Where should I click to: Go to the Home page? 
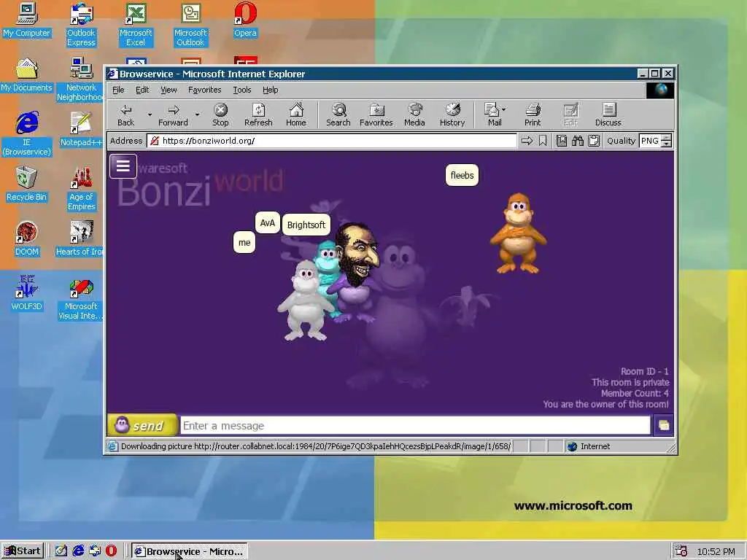(296, 114)
